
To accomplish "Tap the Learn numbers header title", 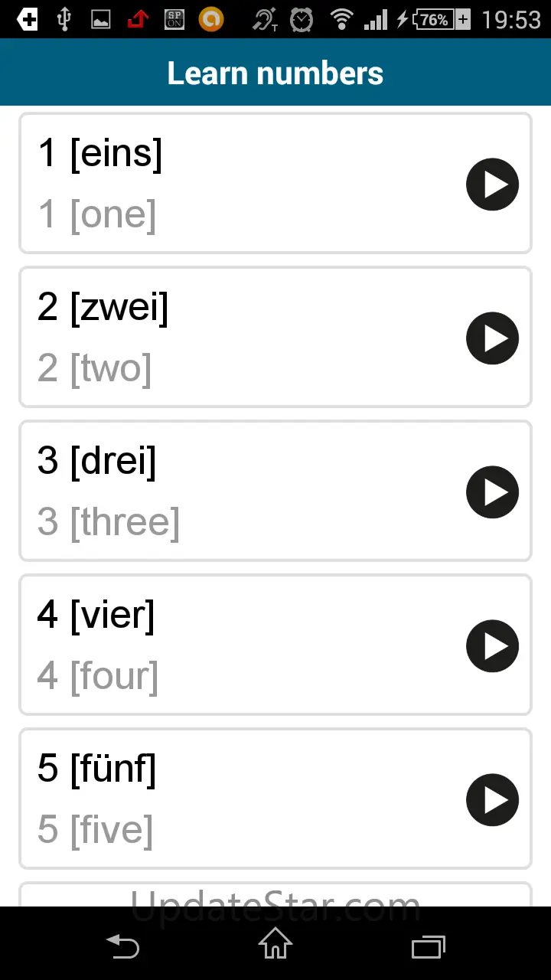I will coord(275,73).
